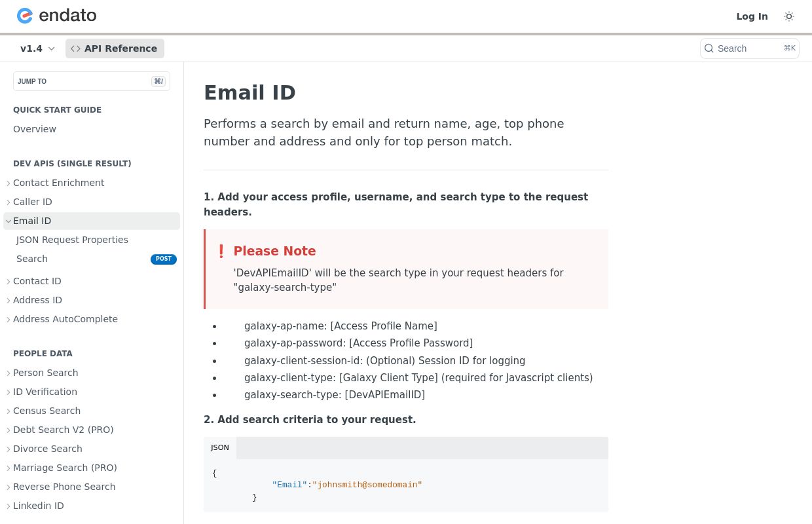
Task: Select the JSON code tab
Action: (220, 448)
